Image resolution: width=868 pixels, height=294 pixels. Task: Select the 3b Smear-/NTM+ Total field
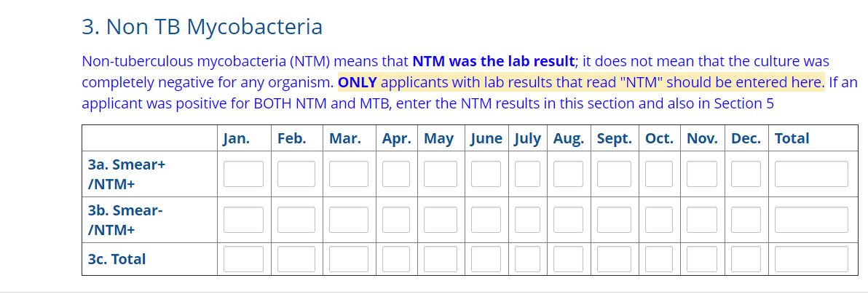point(811,220)
